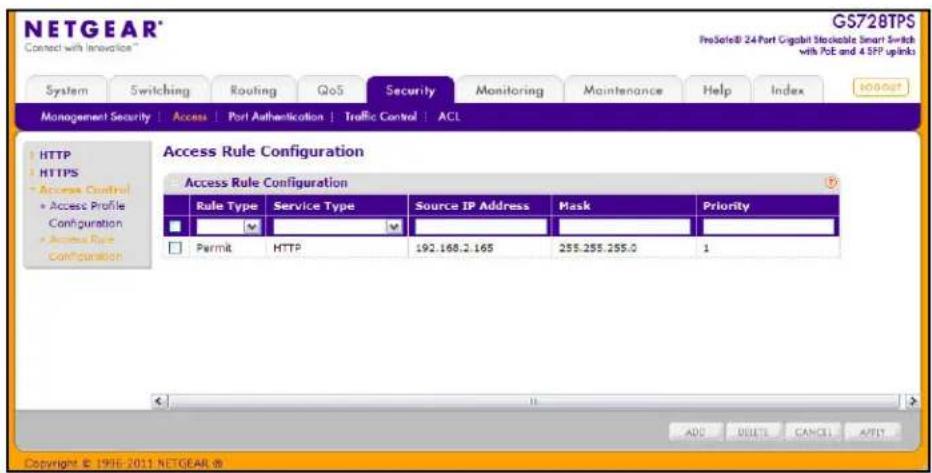This screenshot has height=473, width=932.
Task: Click the CANCEL button
Action: [813, 433]
